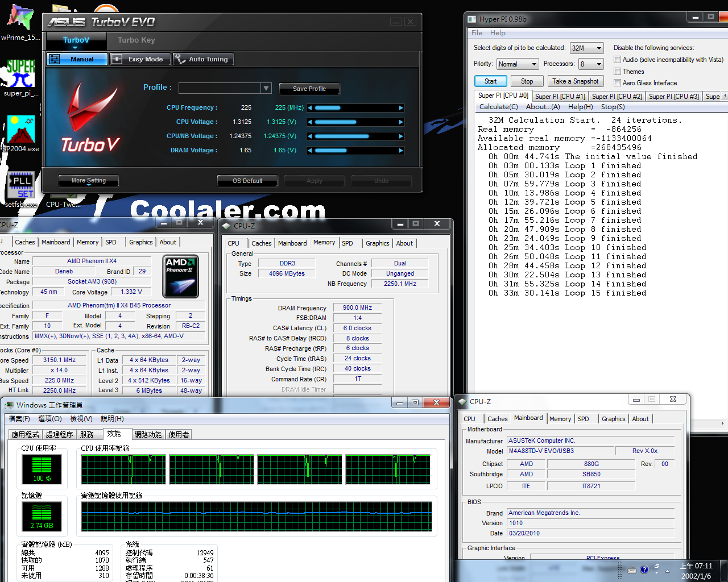Click the CPU 使用率 100% meter
728x582 pixels.
[x=42, y=468]
